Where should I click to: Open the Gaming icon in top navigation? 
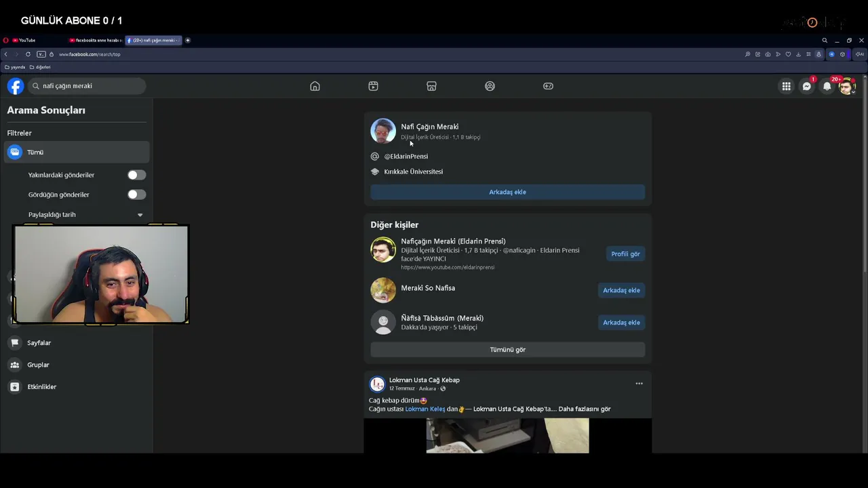[x=548, y=86]
